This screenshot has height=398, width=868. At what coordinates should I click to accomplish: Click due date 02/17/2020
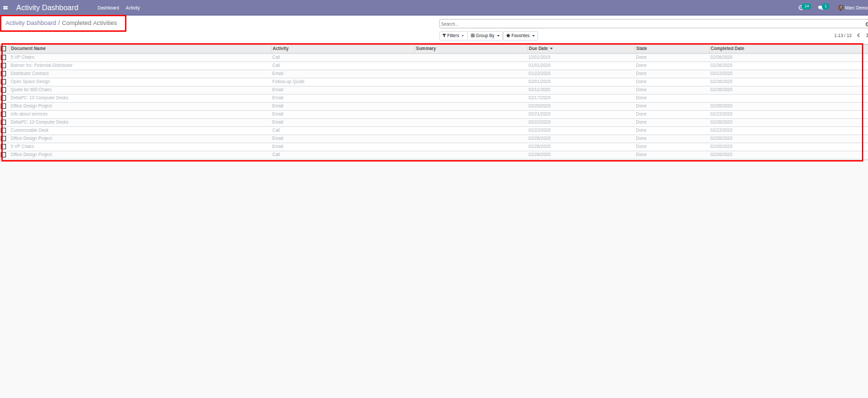(x=539, y=98)
